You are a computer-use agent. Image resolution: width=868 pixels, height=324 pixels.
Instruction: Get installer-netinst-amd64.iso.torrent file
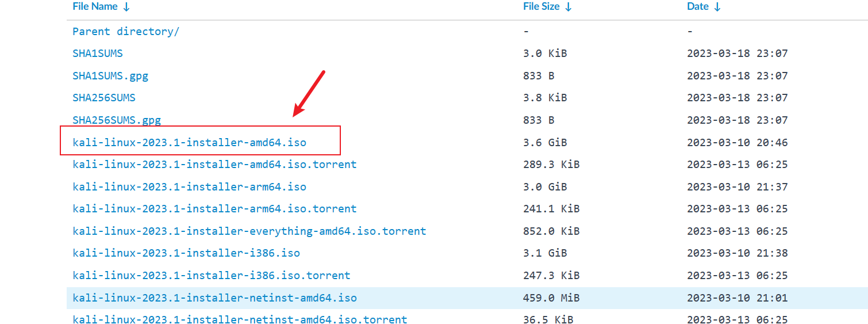tap(240, 319)
